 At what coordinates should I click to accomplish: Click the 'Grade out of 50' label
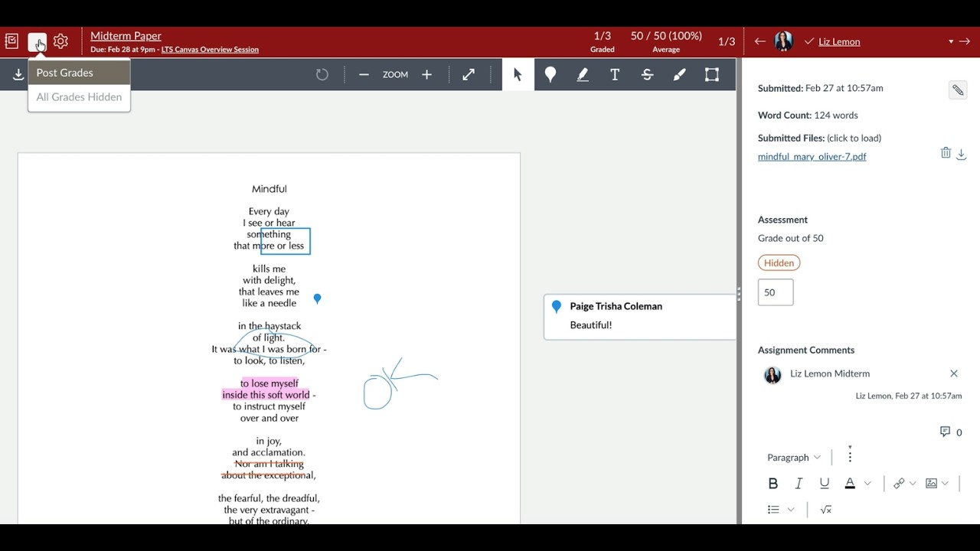[791, 238]
